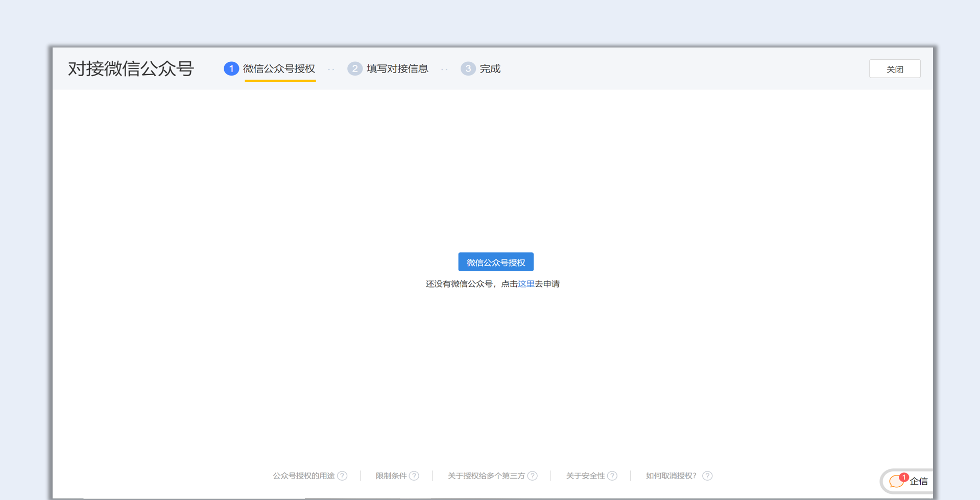Click the 关于安全性 text
This screenshot has height=500, width=980.
[585, 475]
